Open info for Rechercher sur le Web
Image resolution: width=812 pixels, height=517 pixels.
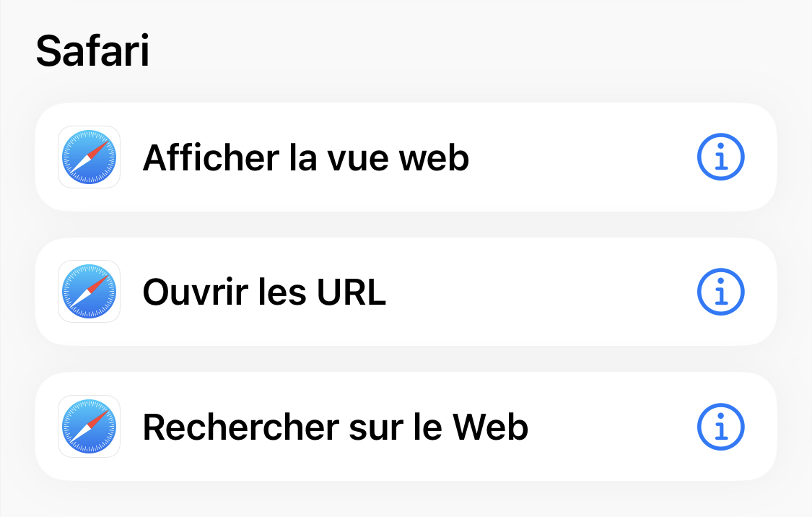pos(720,427)
